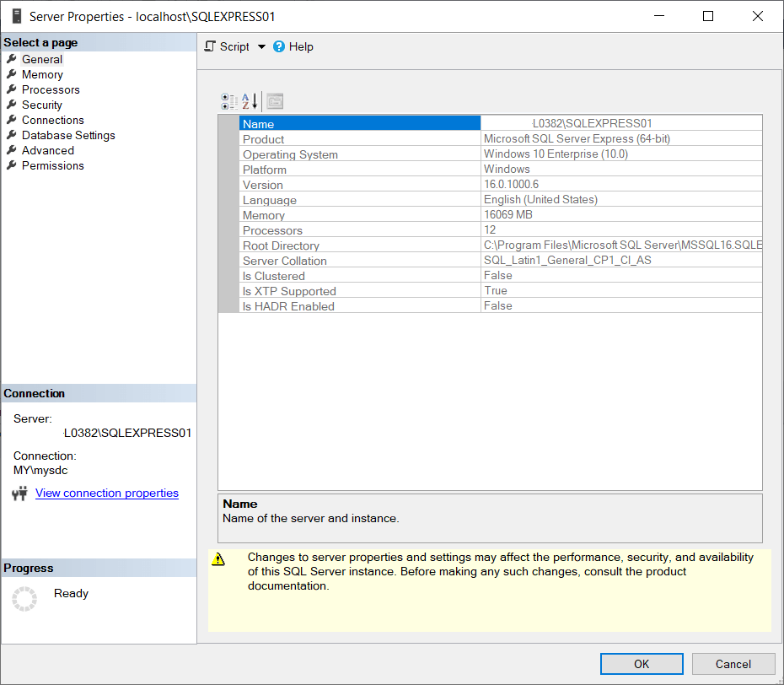Select the General page
This screenshot has width=784, height=685.
click(42, 60)
